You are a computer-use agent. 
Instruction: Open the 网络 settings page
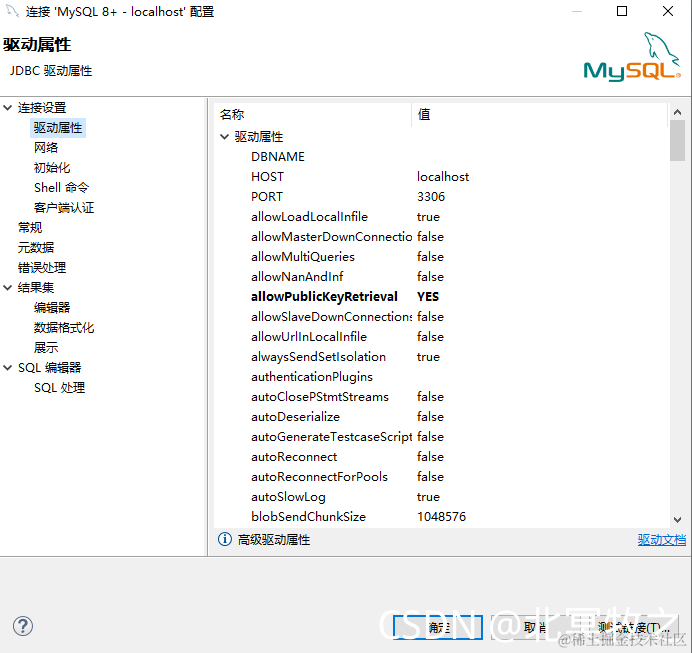pos(46,147)
